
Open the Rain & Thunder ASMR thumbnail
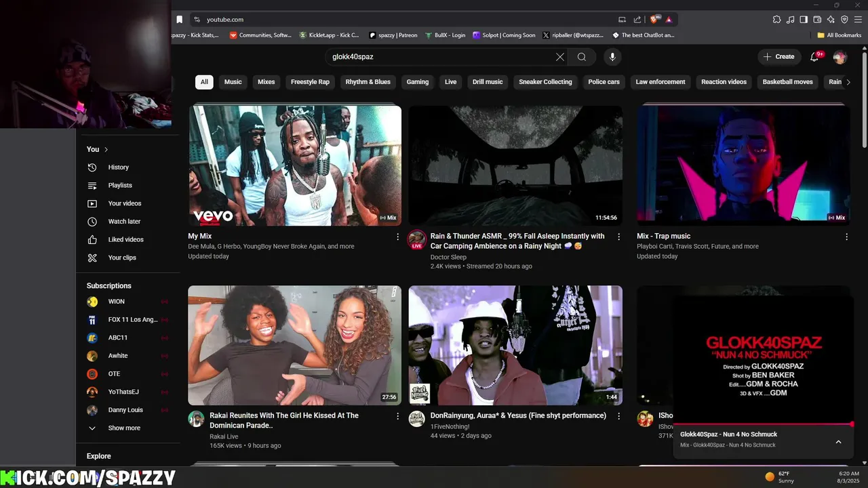(515, 165)
